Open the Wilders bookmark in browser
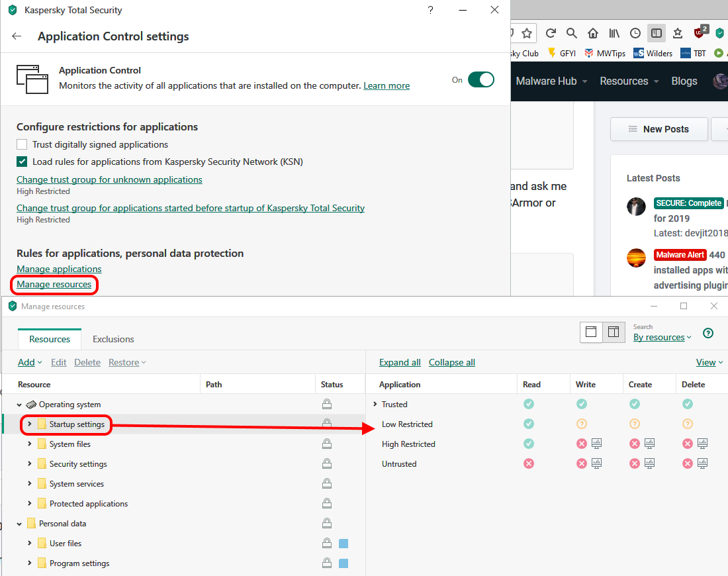Screen dimensions: 728x576 653,54
